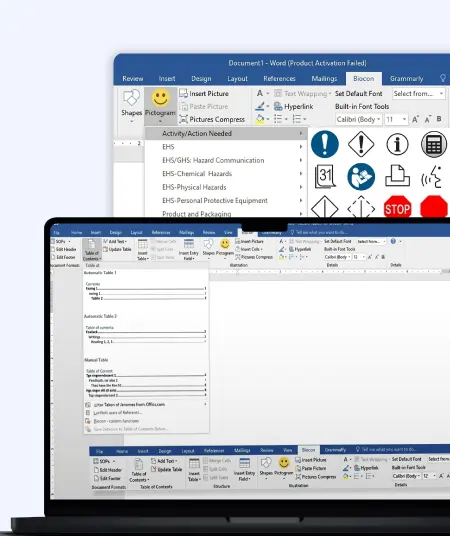Select EHS/GHS: Hazard Communication entry
Image resolution: width=450 pixels, height=536 pixels.
click(x=226, y=160)
